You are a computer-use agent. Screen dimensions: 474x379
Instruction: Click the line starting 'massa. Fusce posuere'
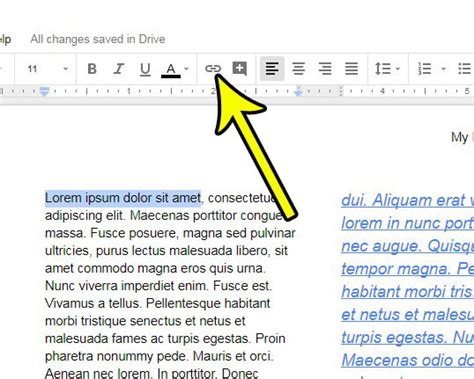[x=170, y=233]
